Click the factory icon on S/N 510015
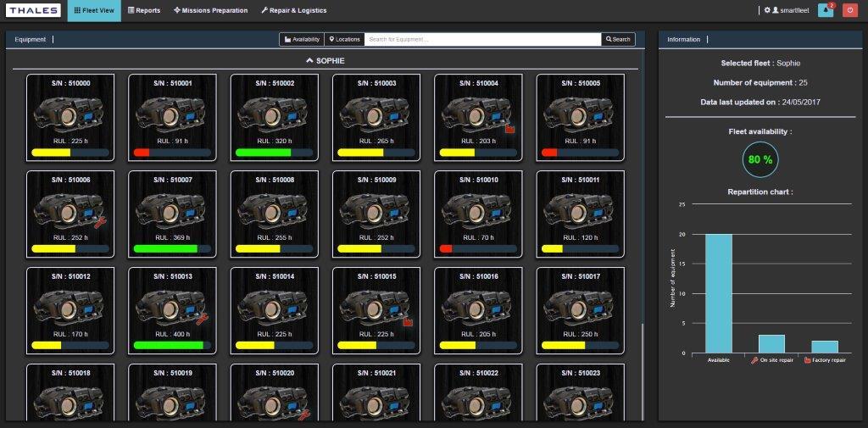868x428 pixels. [x=408, y=321]
